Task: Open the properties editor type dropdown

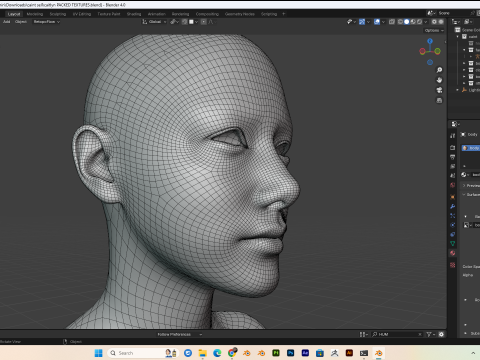Action: [455, 124]
